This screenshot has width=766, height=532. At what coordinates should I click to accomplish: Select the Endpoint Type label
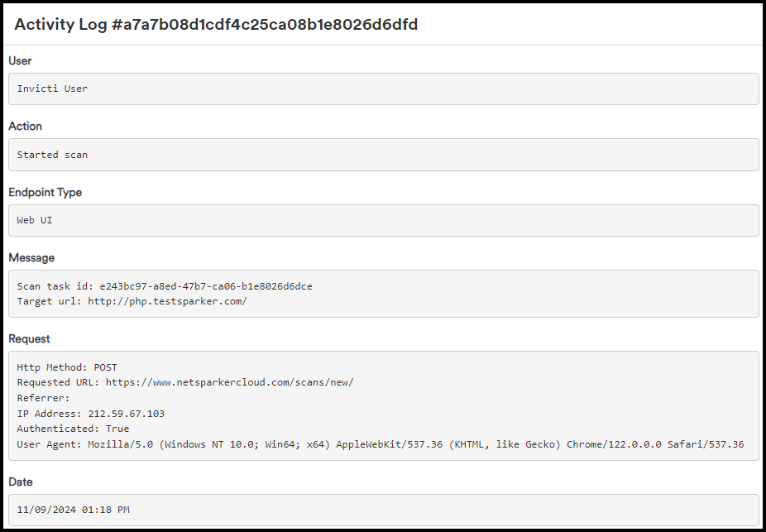(44, 192)
